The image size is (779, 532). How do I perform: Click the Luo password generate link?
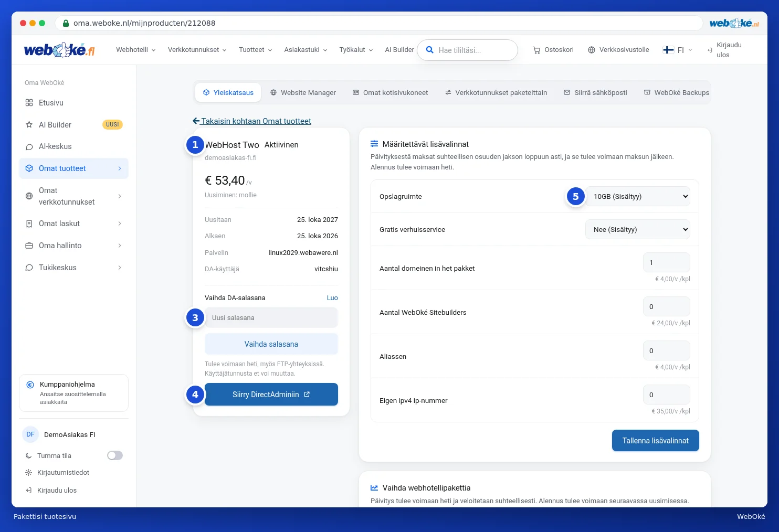click(332, 297)
